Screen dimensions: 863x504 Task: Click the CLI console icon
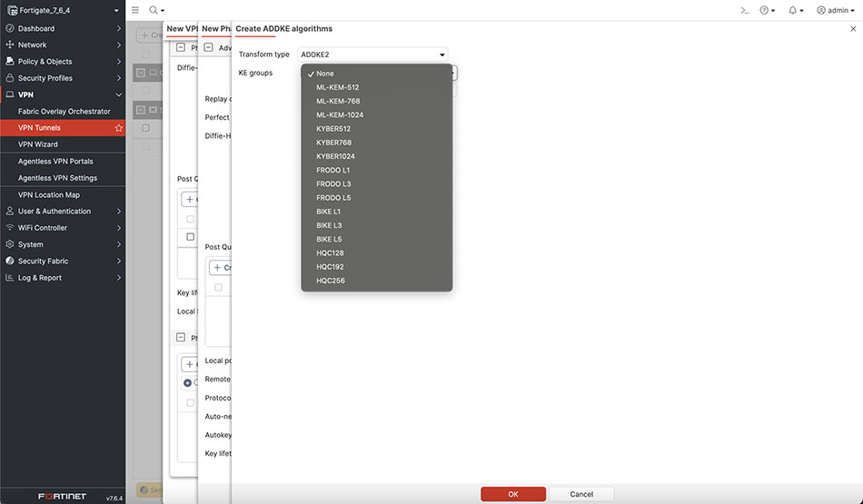coord(744,10)
